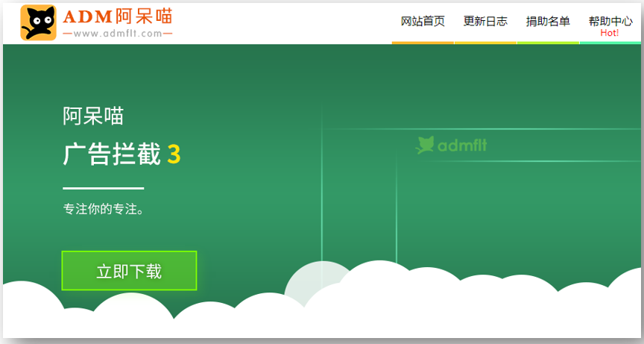Click the 阿呆喵 heading in banner

coord(93,116)
